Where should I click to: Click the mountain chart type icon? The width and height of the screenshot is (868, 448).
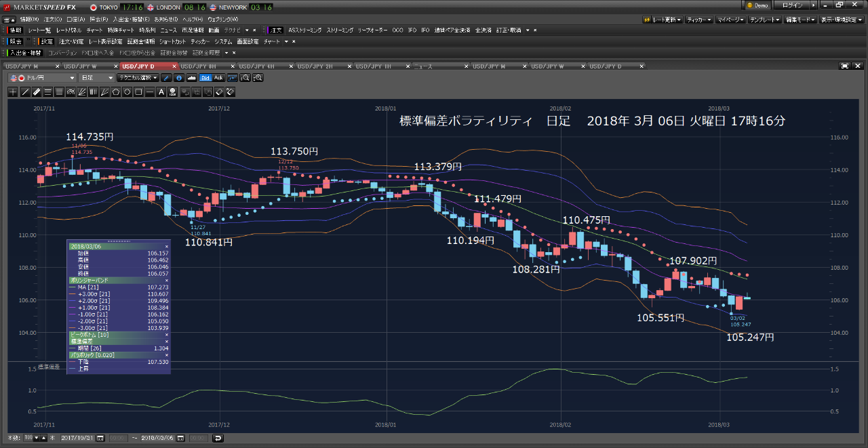pyautogui.click(x=192, y=78)
